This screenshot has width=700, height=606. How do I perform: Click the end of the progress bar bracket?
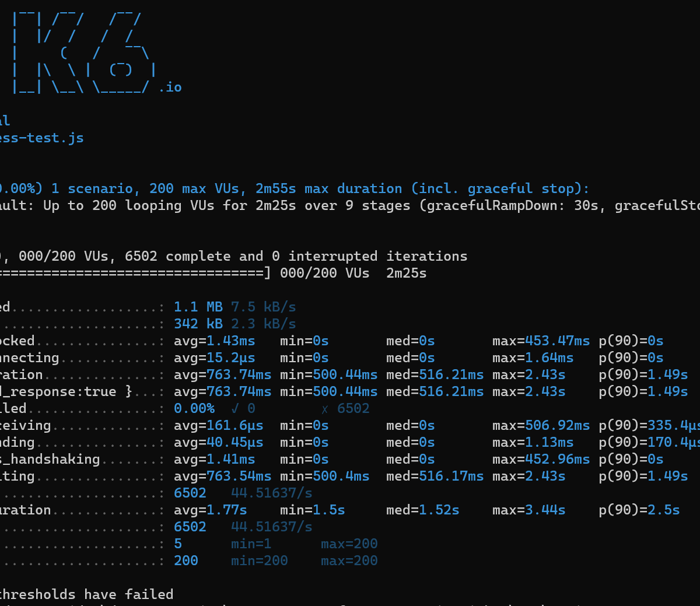pyautogui.click(x=267, y=273)
